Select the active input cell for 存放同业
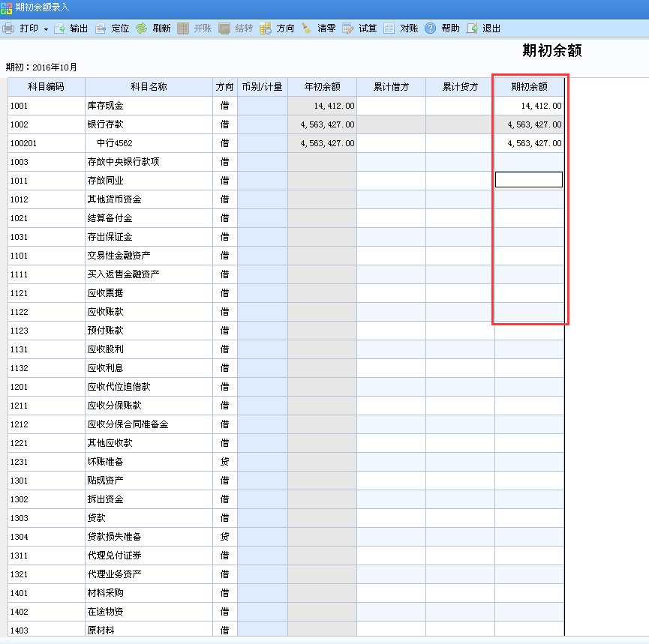Image resolution: width=649 pixels, height=644 pixels. 529,180
